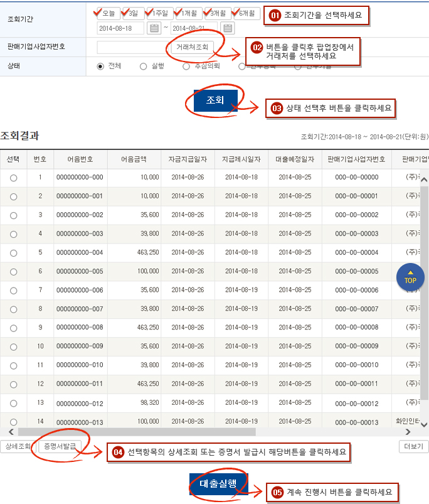Select radio for row 000000000-000
Screen dimensions: 429x504
pos(14,178)
